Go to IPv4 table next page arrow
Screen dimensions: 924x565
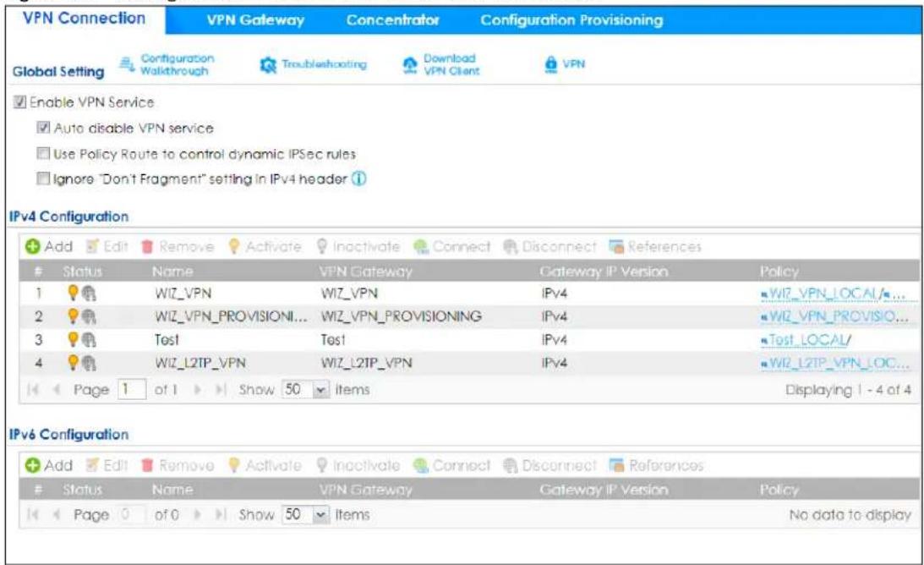pyautogui.click(x=198, y=390)
